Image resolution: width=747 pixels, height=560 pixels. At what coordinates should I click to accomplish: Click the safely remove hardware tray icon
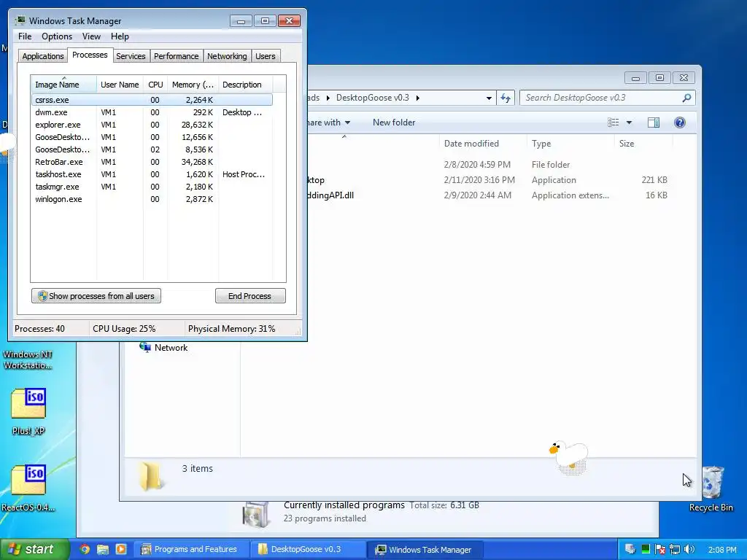tap(630, 549)
